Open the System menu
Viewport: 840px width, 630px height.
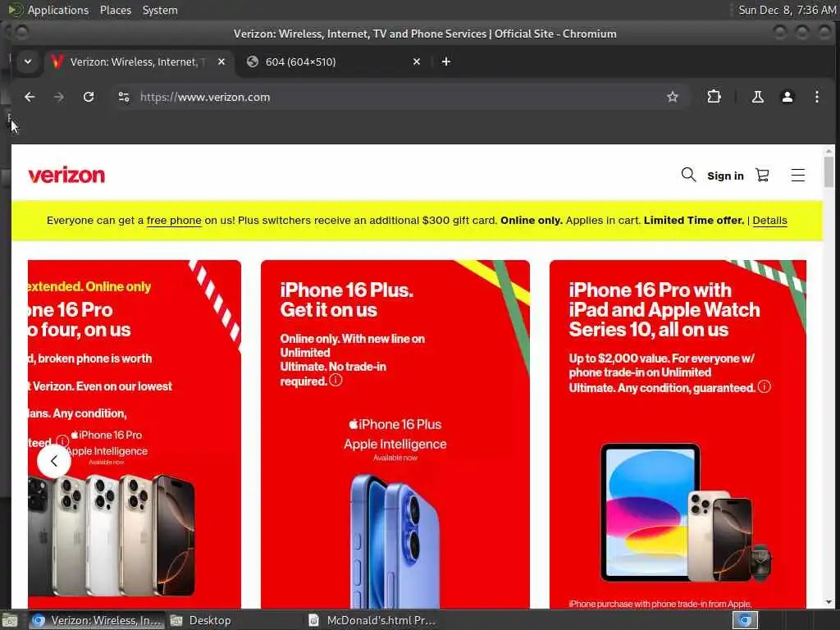pos(160,10)
